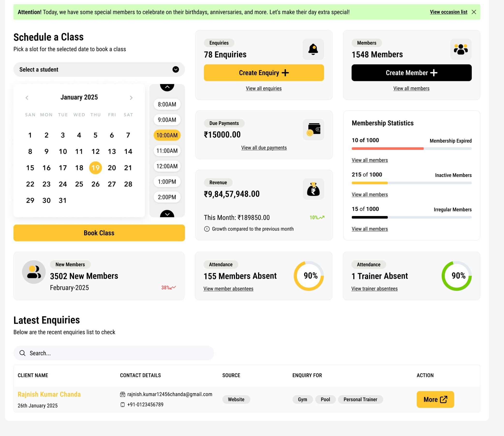Open View all enquiries link

point(264,88)
